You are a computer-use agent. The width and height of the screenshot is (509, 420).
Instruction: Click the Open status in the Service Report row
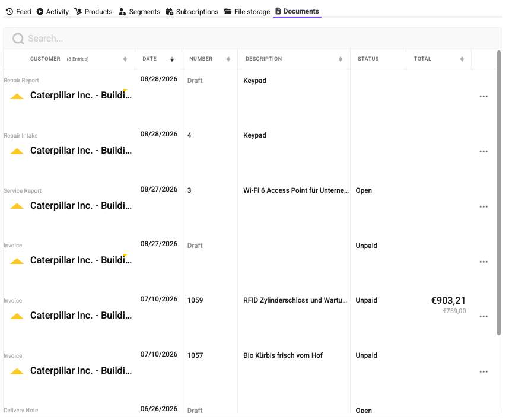click(x=364, y=190)
